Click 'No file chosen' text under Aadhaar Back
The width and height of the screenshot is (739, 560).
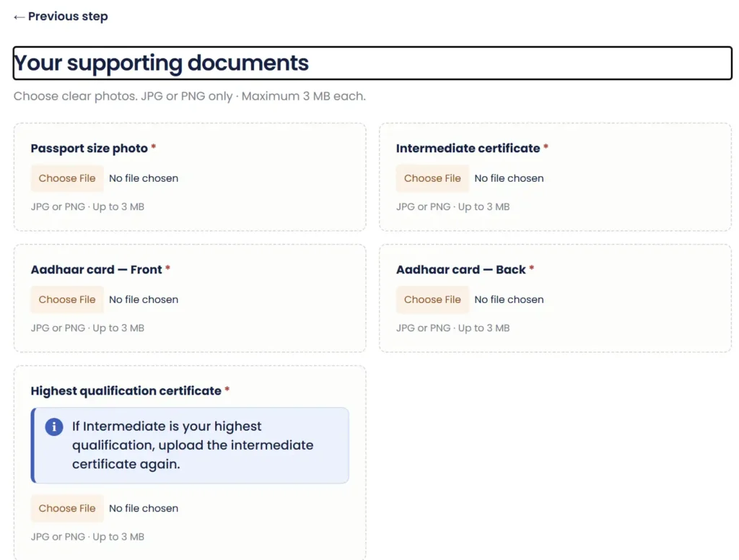[509, 299]
